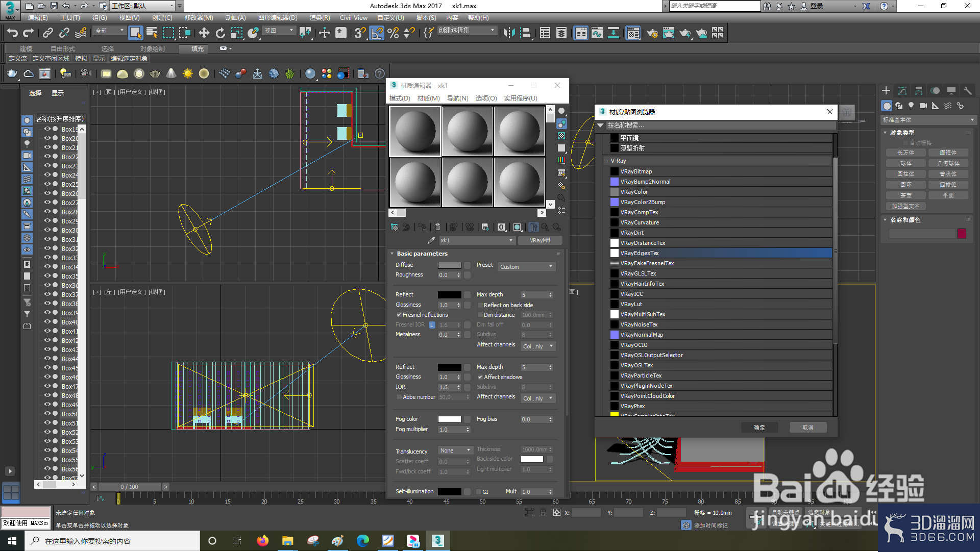Click the 长方体 box primitive button
The image size is (980, 552).
(x=906, y=153)
